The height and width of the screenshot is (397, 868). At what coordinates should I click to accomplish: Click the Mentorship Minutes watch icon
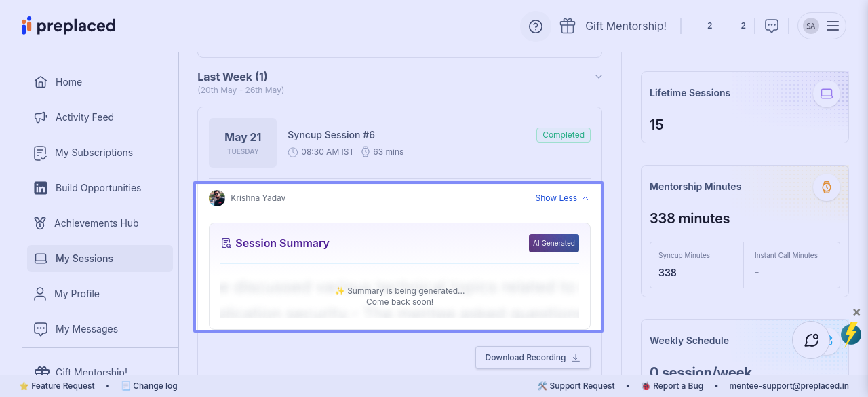tap(826, 187)
